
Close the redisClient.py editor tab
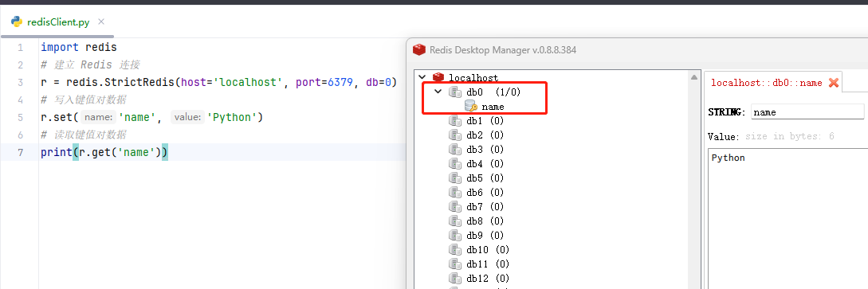pos(100,22)
